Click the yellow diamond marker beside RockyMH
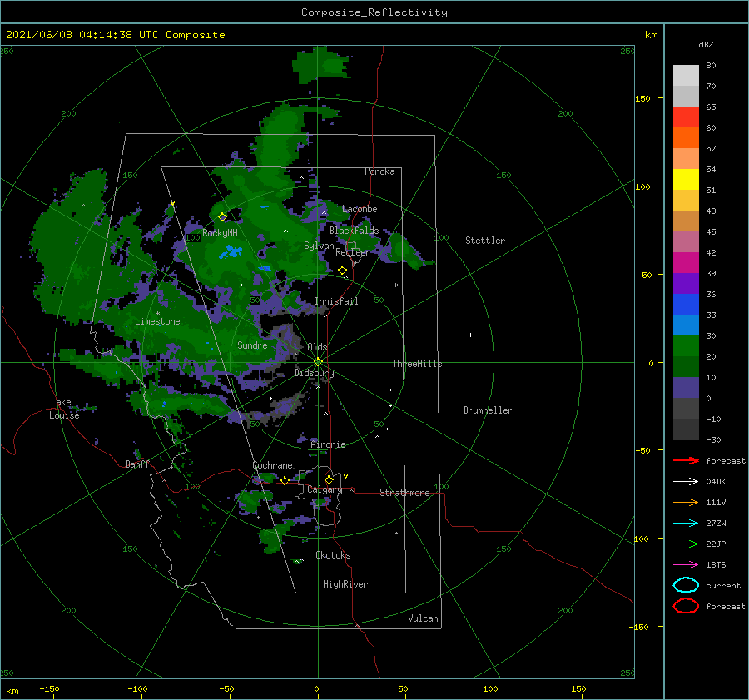 click(x=222, y=217)
